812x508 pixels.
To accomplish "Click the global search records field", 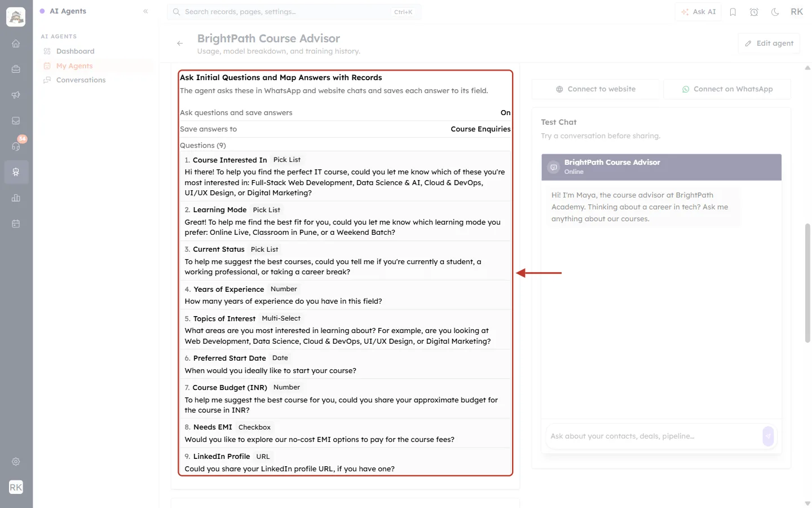I will 294,12.
